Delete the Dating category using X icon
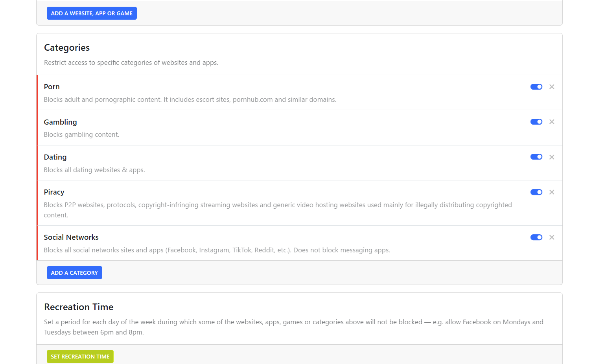606x364 pixels. click(552, 157)
